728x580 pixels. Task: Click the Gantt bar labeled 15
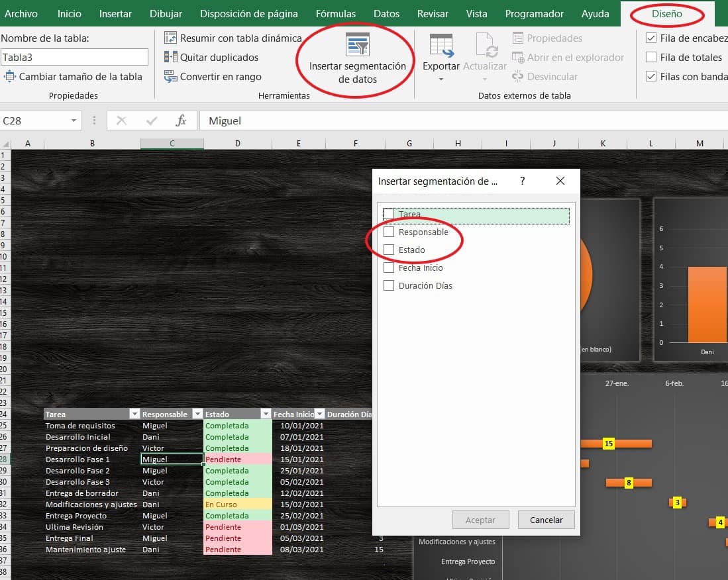click(615, 444)
